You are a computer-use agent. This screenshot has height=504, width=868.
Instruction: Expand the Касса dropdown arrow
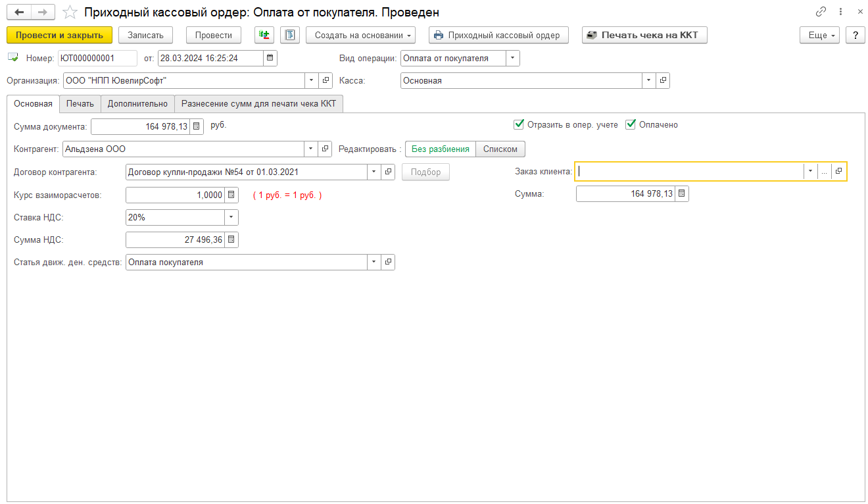[649, 80]
